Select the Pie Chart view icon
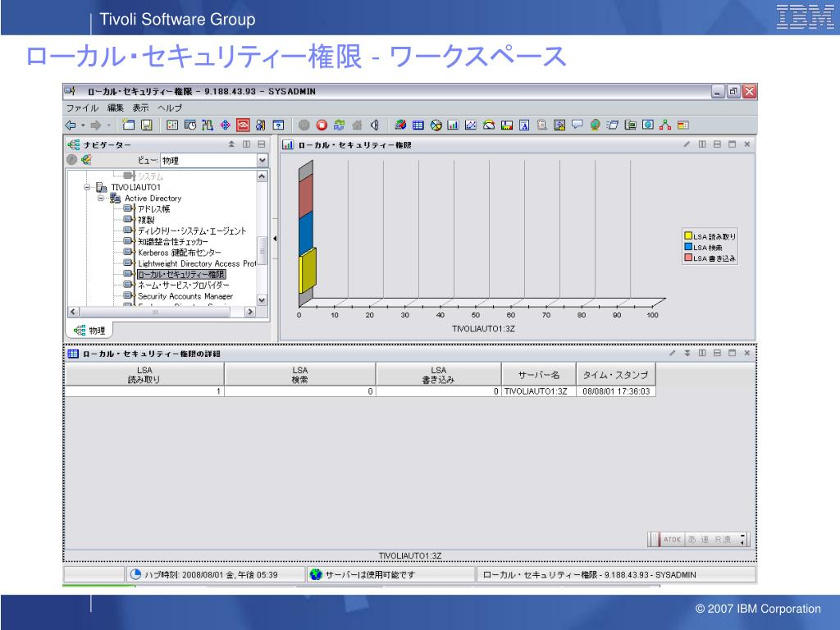The image size is (840, 630). point(436,125)
